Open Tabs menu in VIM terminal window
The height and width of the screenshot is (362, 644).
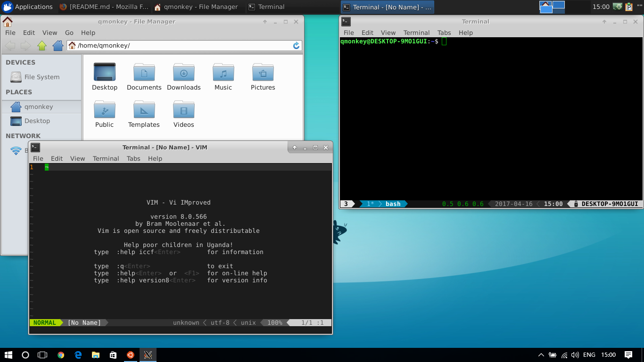[133, 158]
